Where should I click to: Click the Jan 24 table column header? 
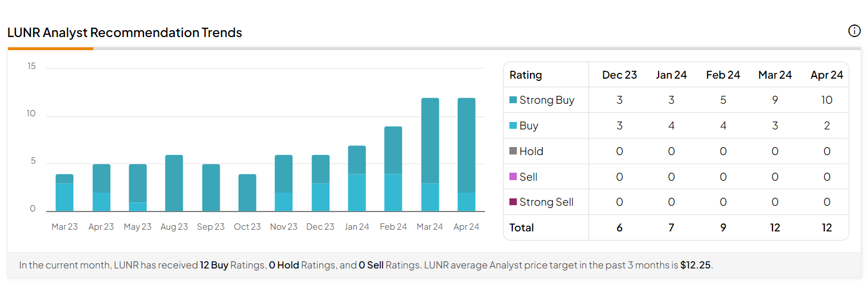671,75
